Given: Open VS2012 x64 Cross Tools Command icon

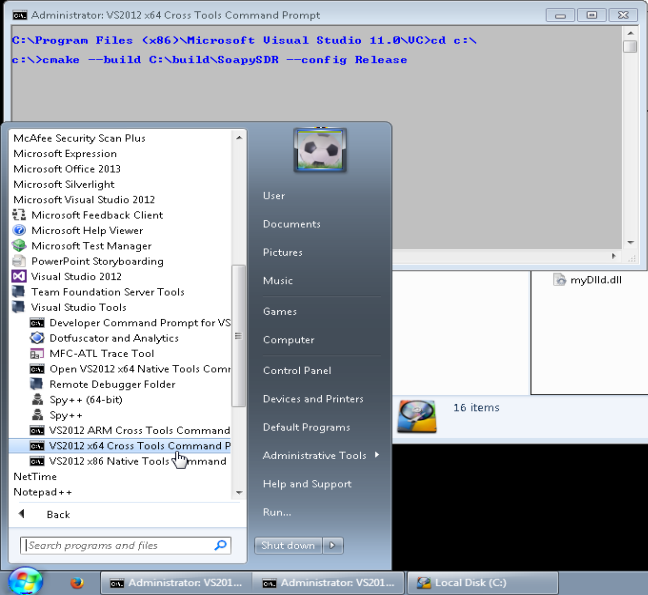Looking at the screenshot, I should click(37, 446).
